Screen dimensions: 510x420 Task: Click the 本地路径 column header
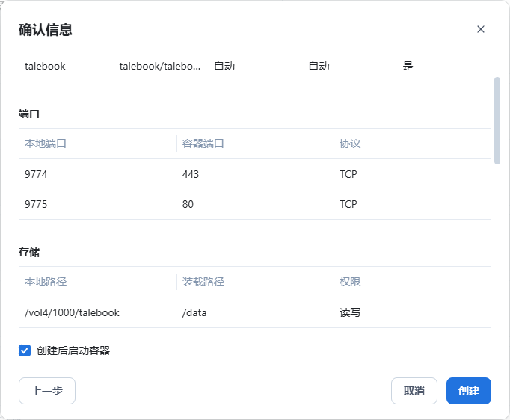click(46, 282)
